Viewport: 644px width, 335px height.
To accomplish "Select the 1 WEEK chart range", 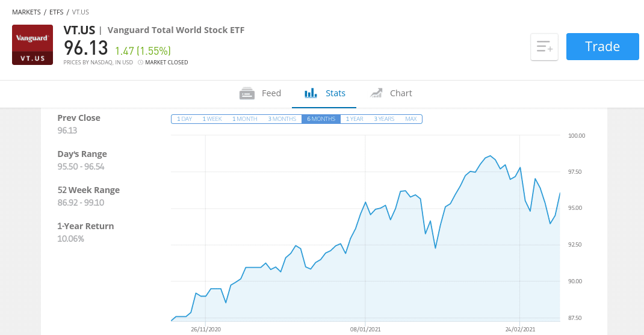I will [212, 119].
